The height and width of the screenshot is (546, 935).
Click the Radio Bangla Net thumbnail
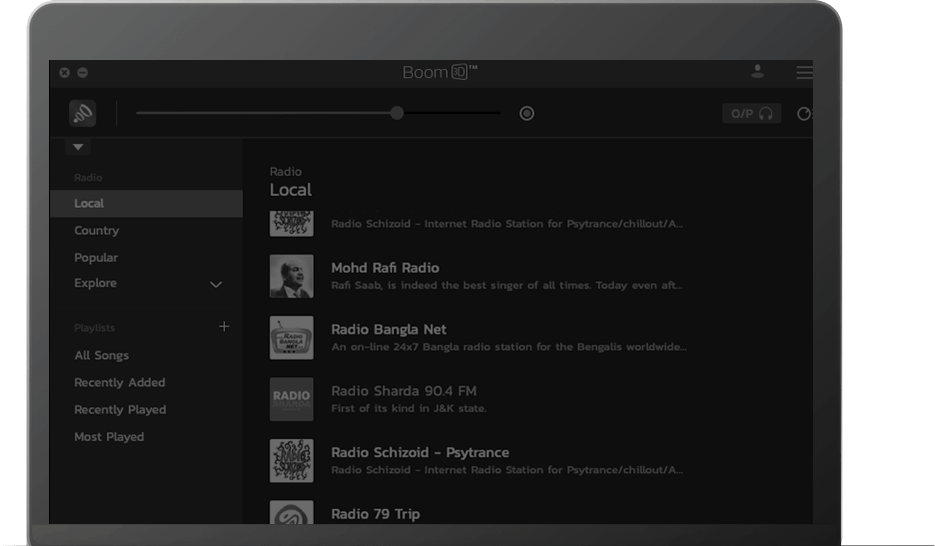point(292,337)
